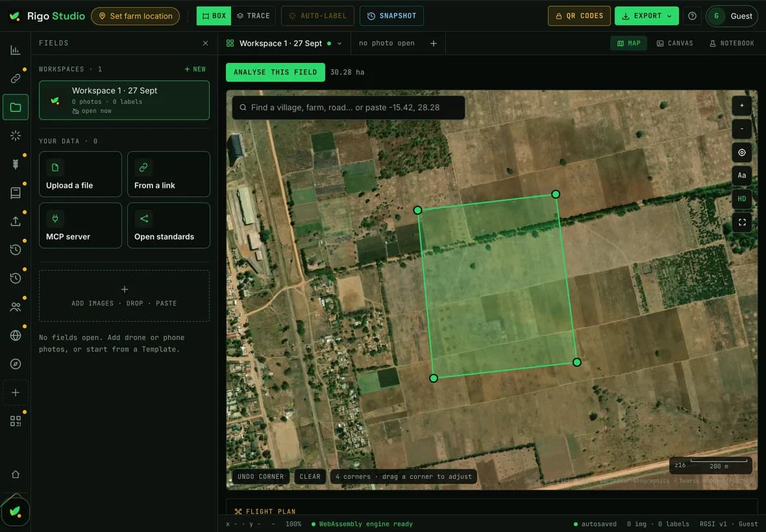
Task: Locate me with the map target button
Action: click(741, 152)
